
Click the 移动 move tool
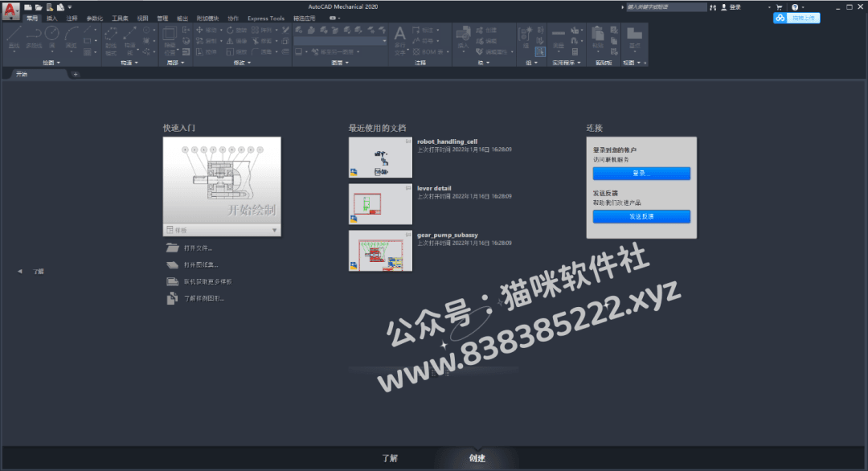[207, 30]
